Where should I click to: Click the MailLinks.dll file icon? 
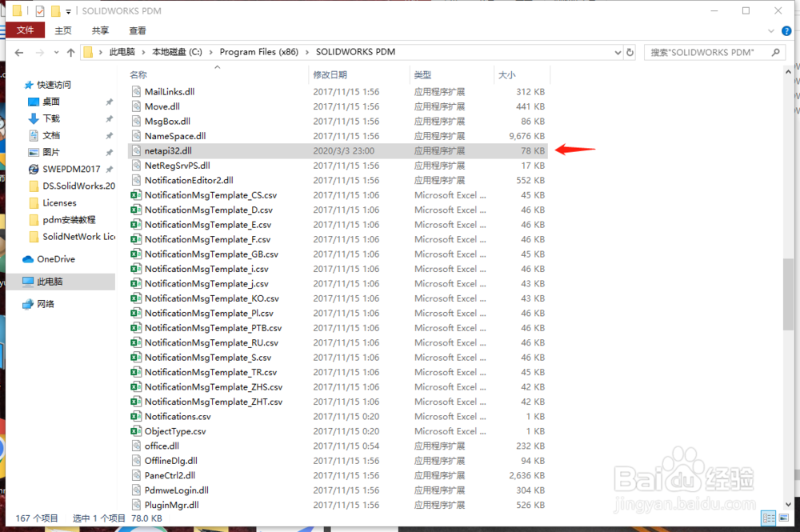point(136,91)
